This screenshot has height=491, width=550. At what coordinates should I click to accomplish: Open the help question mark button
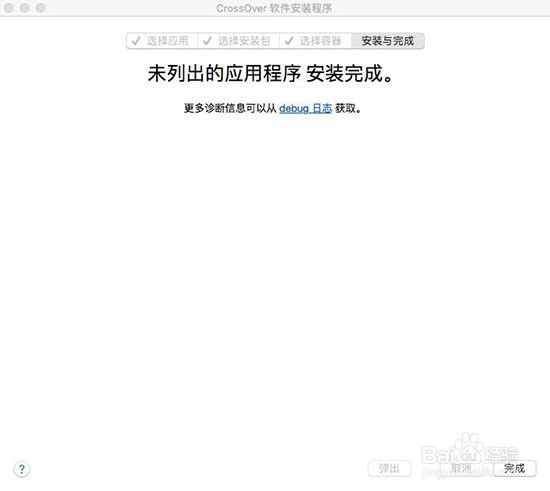[x=22, y=469]
